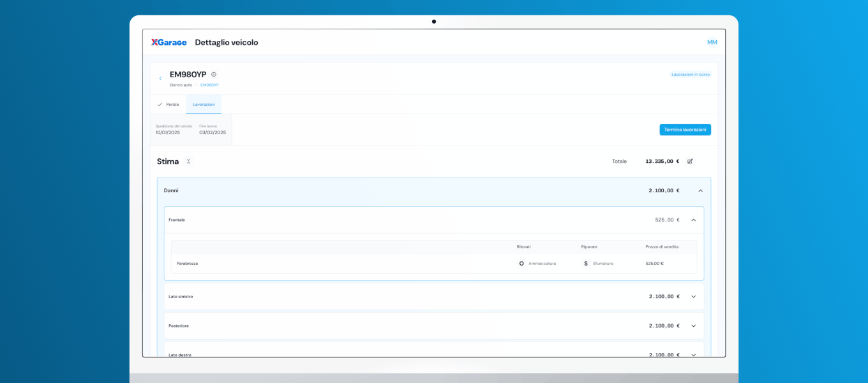Click the Danni amount 2.100,00 €
The height and width of the screenshot is (383, 868).
[664, 191]
